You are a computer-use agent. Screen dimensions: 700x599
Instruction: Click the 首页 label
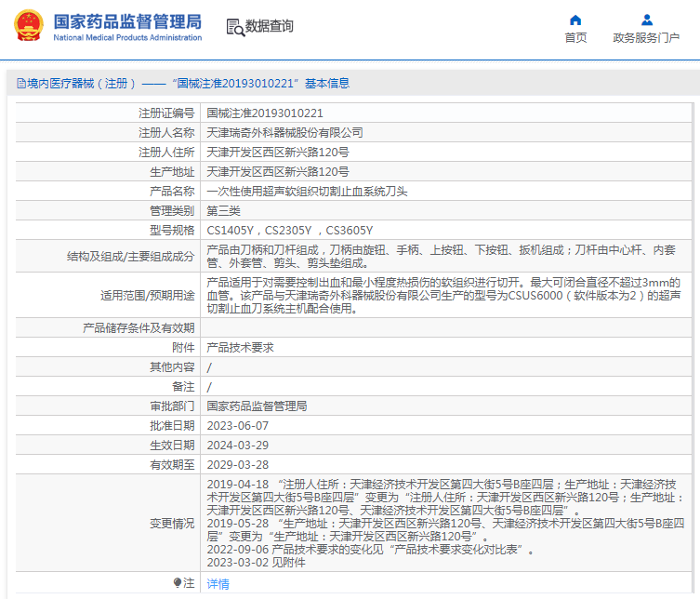pos(575,37)
